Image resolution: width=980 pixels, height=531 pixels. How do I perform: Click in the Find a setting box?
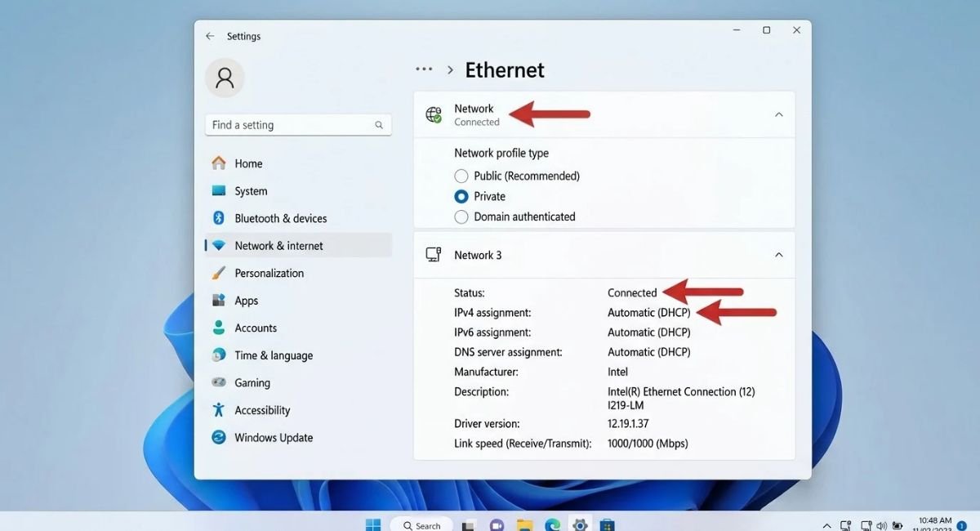(x=298, y=125)
